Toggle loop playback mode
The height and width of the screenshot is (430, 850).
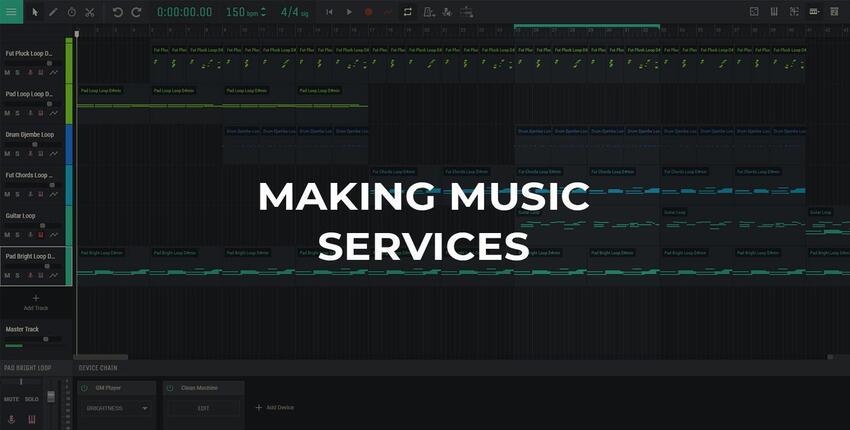click(x=408, y=12)
